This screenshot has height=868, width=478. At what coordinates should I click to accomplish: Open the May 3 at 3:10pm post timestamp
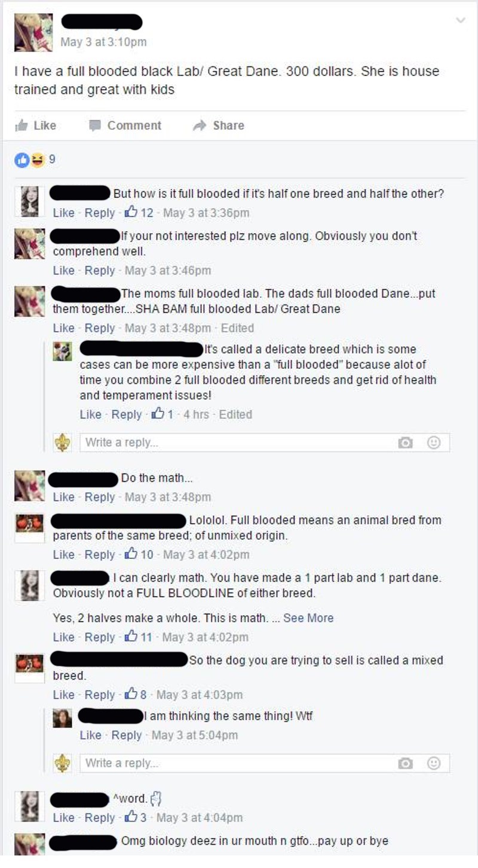[103, 42]
